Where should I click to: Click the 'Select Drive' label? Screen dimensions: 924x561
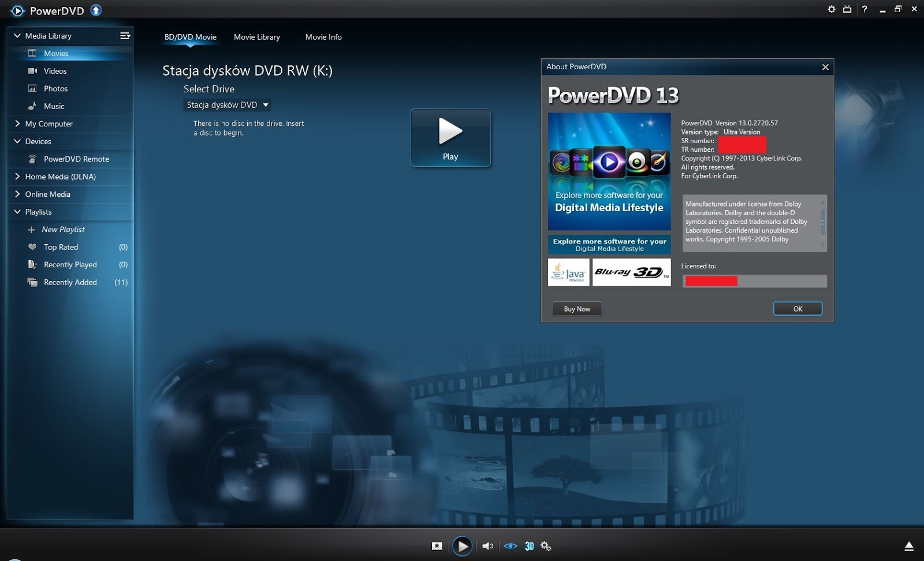pyautogui.click(x=209, y=89)
